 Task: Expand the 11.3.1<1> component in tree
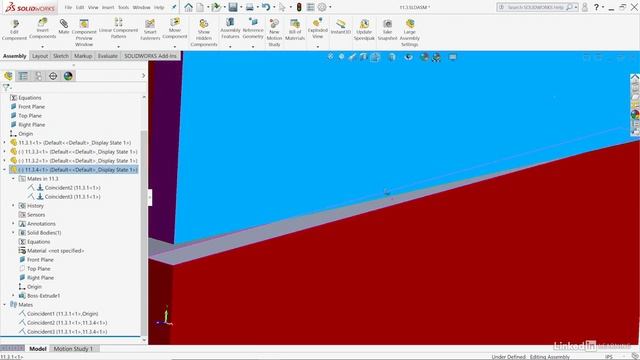[4, 143]
